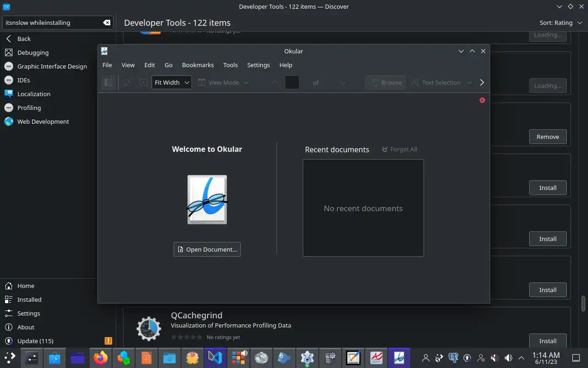
Task: Open the Tools menu in Okular
Action: tap(231, 65)
